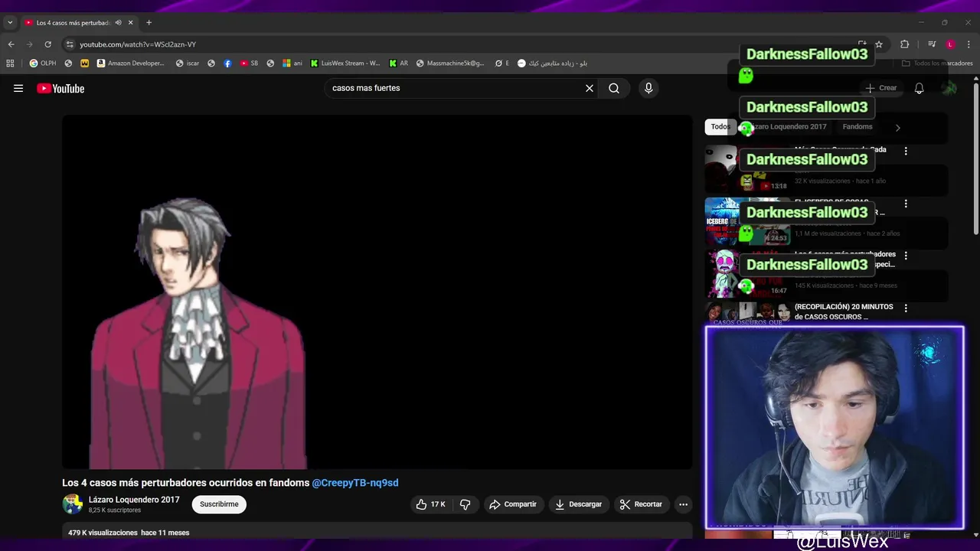Open the Chrome three-dot menu

[x=969, y=44]
